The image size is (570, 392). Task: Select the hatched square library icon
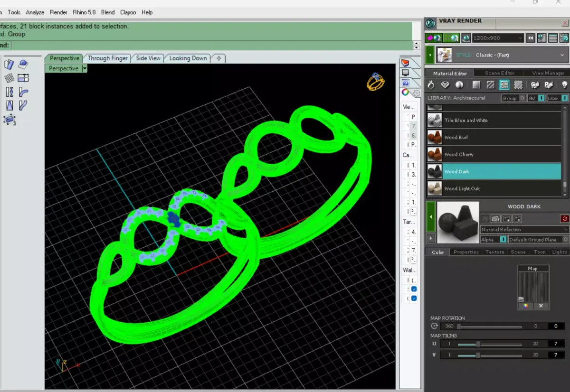click(491, 85)
